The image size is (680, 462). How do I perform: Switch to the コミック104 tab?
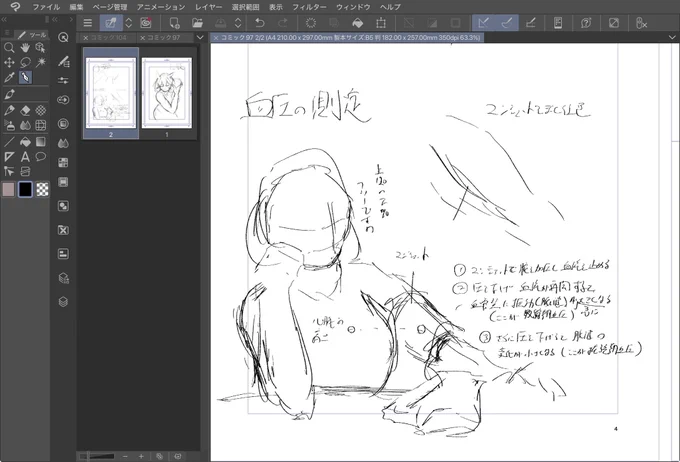click(109, 38)
